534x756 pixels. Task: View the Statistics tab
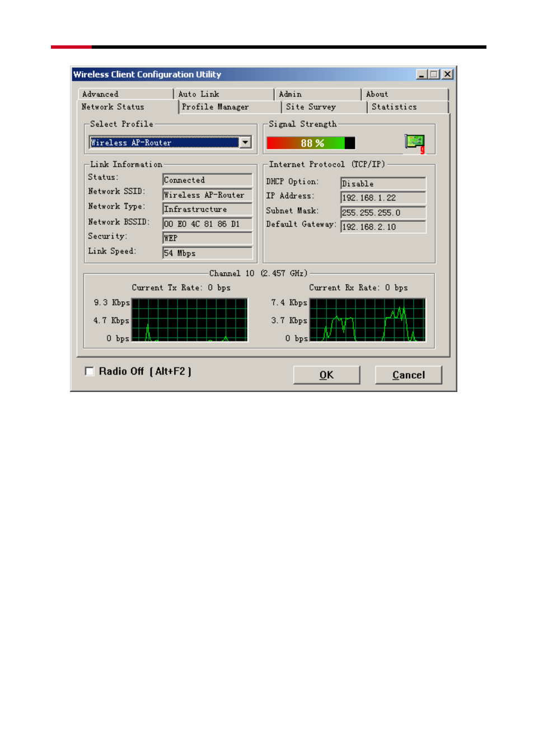408,107
